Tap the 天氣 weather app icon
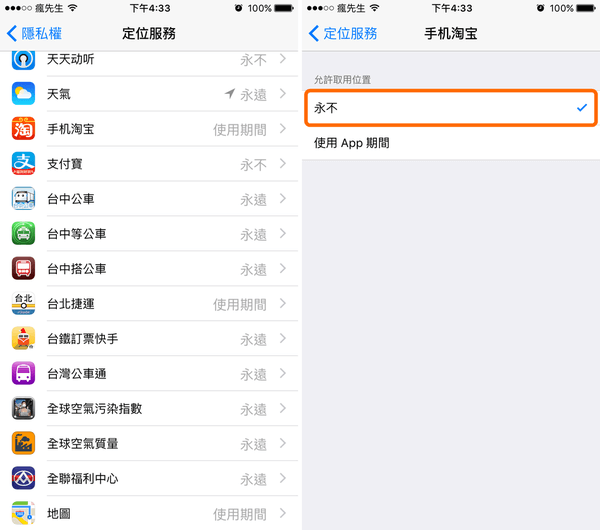 tap(23, 93)
